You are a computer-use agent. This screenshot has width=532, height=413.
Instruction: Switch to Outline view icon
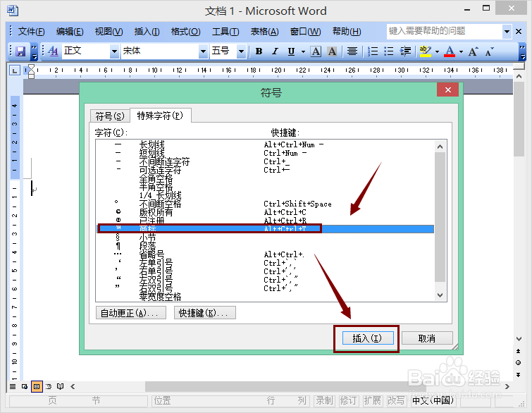[49, 386]
